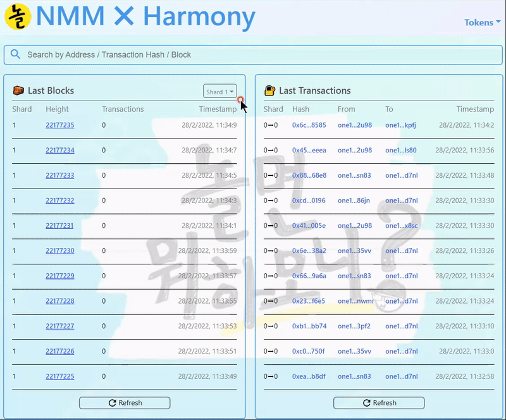The height and width of the screenshot is (420, 506).
Task: Click the Last Transactions Timestamp column header
Action: click(475, 109)
